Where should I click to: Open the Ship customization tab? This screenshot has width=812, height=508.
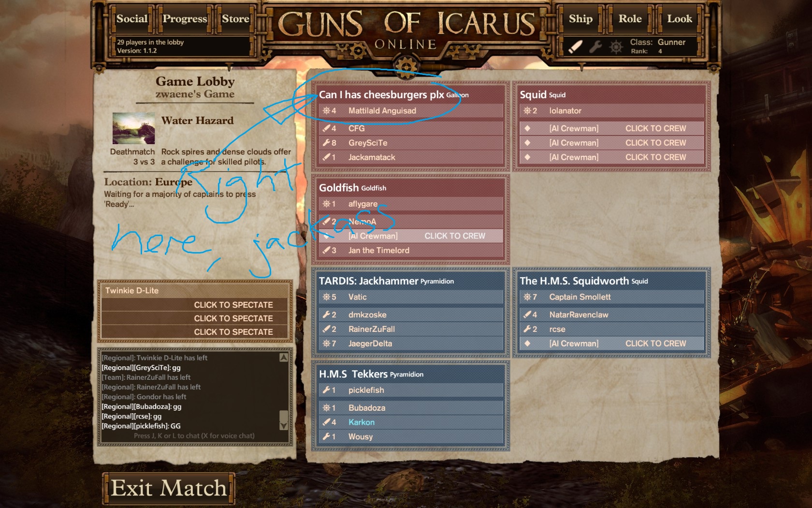pos(580,19)
